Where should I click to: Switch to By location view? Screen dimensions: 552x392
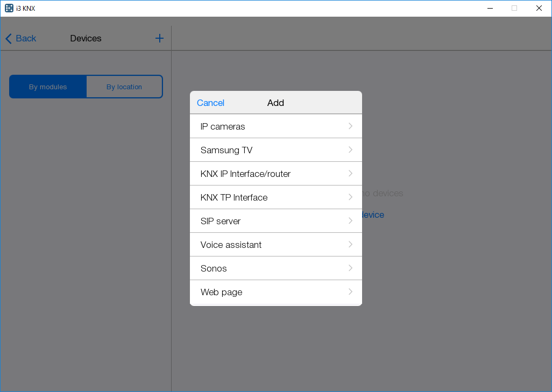pyautogui.click(x=124, y=87)
